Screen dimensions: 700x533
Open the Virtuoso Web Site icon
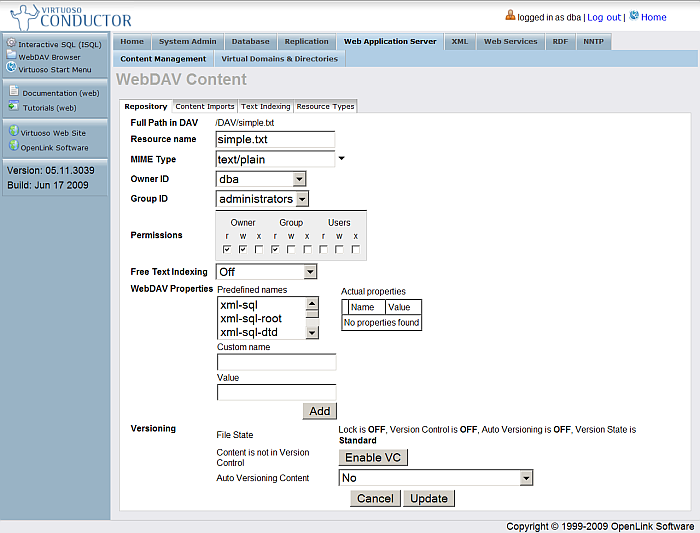click(x=12, y=131)
